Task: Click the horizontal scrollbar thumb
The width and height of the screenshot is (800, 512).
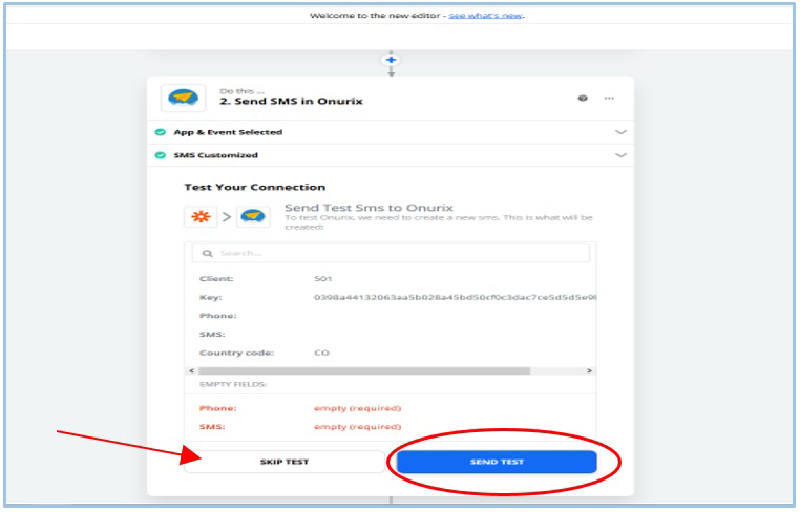Action: coord(364,371)
